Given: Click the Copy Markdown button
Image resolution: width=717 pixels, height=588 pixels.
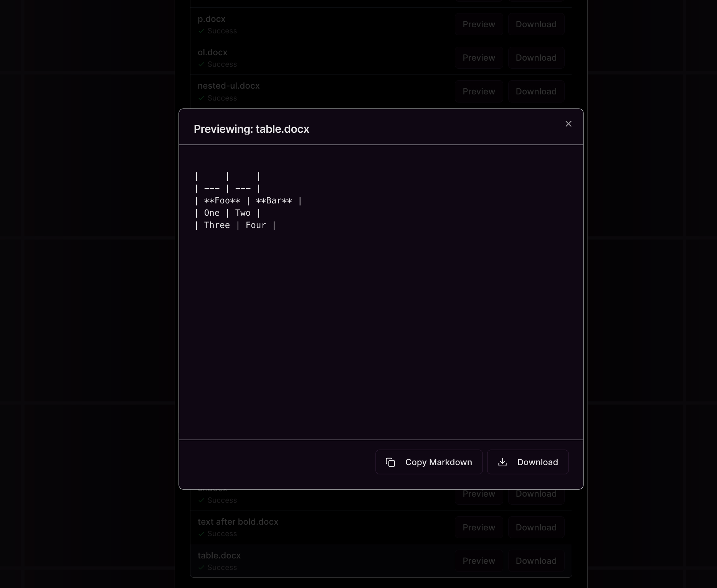Looking at the screenshot, I should click(x=429, y=462).
